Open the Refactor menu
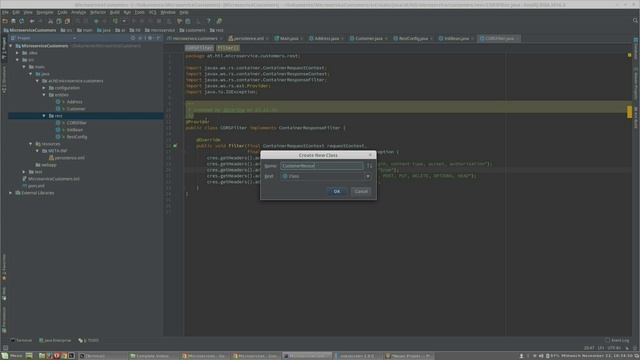Screen dimensions: 640x360 [98, 12]
